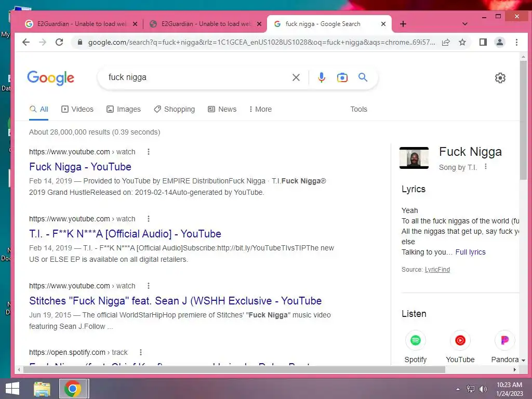Expand the More search categories
532x399 pixels.
pos(260,109)
